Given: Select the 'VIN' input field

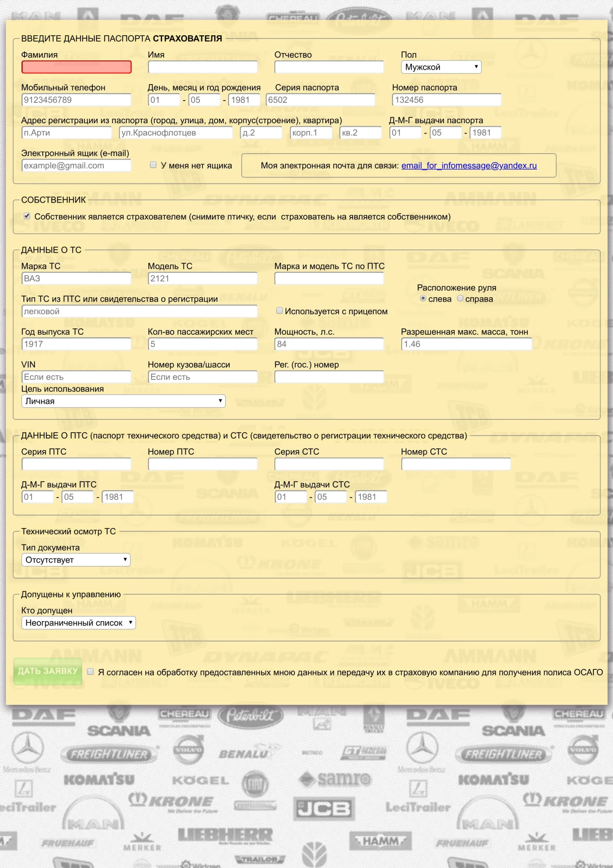Looking at the screenshot, I should pyautogui.click(x=76, y=377).
